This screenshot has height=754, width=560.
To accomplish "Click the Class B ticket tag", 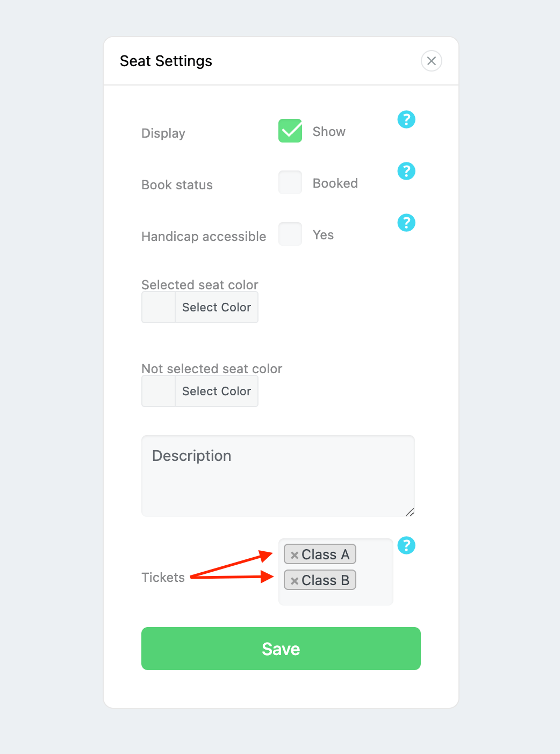I will [x=320, y=580].
